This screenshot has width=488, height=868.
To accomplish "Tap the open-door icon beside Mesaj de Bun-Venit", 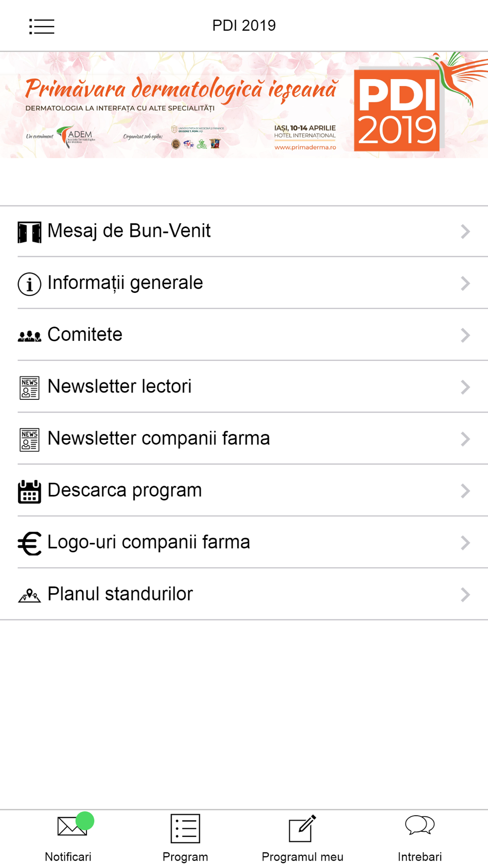I will coord(29,232).
